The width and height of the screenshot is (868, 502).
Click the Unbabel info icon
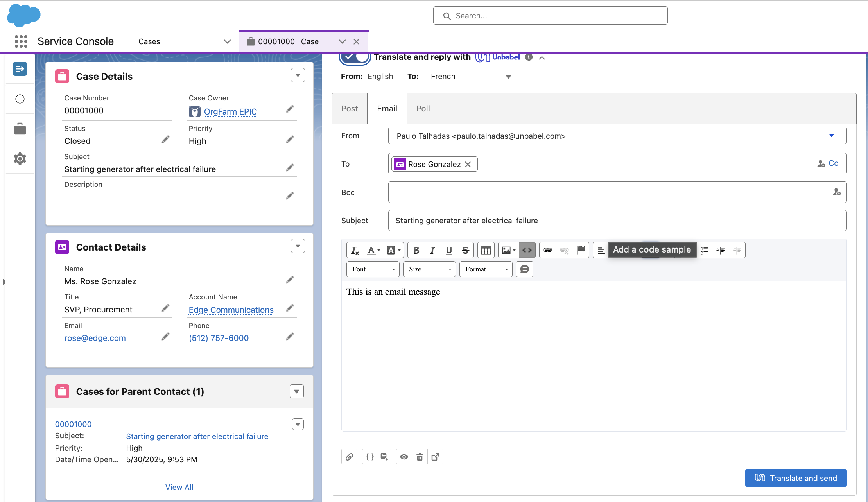(529, 57)
